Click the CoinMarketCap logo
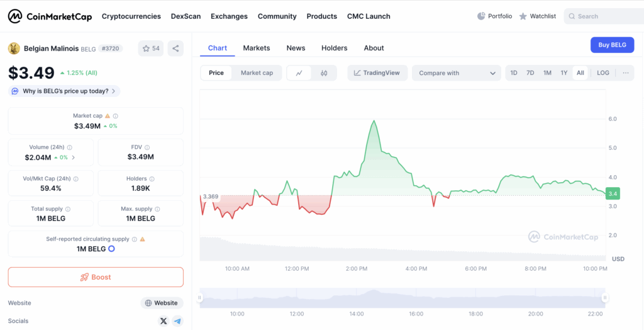 click(x=49, y=16)
